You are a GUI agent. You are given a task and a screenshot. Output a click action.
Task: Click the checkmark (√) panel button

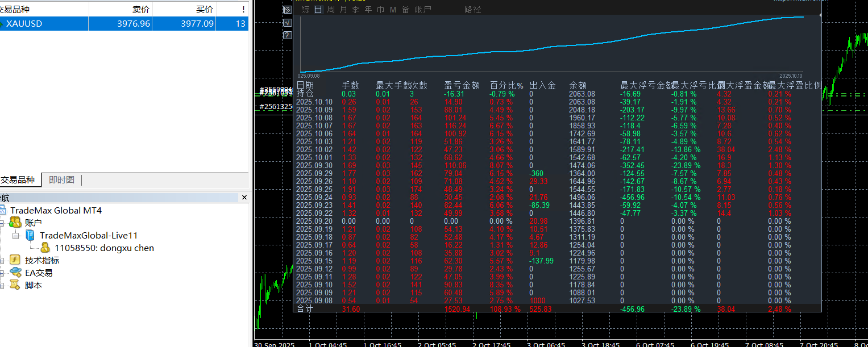(287, 23)
